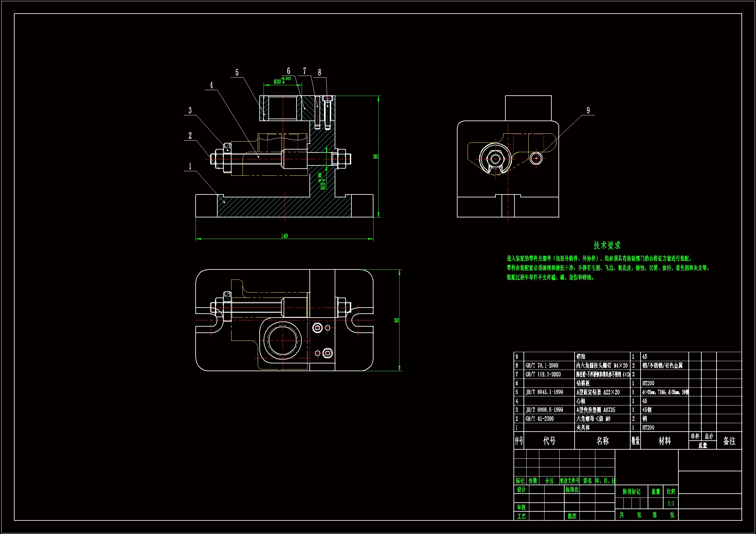Click the 批准 label in title block
The width and height of the screenshot is (756, 534).
tap(572, 516)
